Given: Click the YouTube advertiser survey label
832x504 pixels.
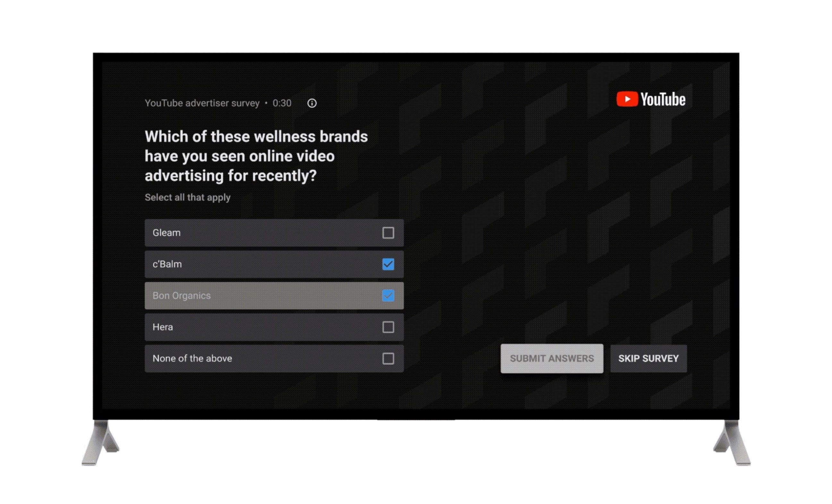Looking at the screenshot, I should (202, 103).
